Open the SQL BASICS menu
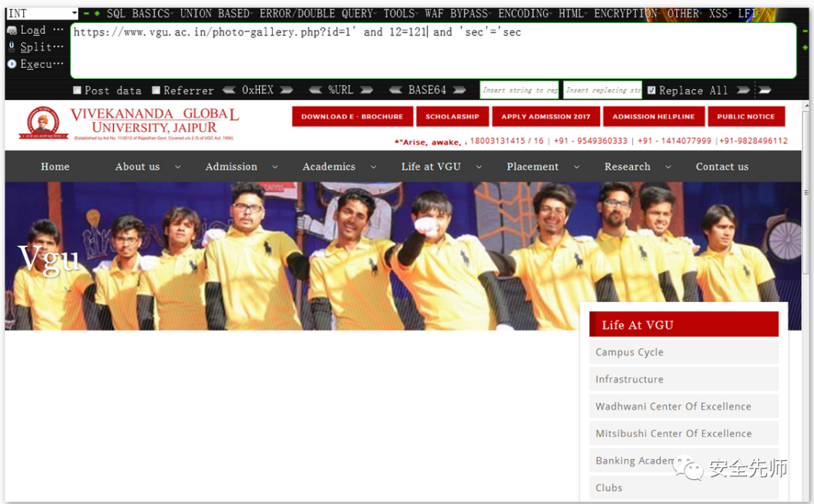 pyautogui.click(x=139, y=14)
